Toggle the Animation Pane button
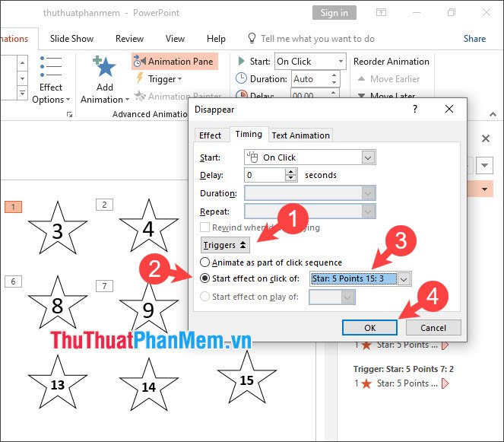This screenshot has height=442, width=504. 175,61
